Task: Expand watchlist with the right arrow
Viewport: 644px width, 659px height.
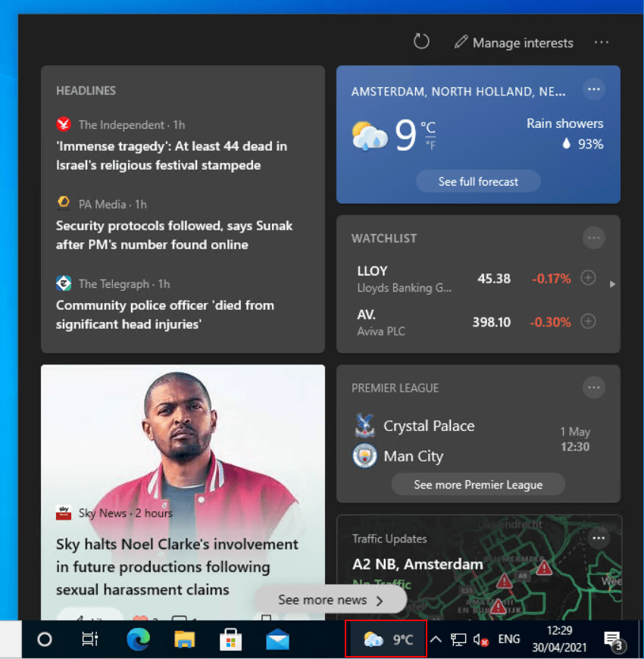Action: [612, 284]
